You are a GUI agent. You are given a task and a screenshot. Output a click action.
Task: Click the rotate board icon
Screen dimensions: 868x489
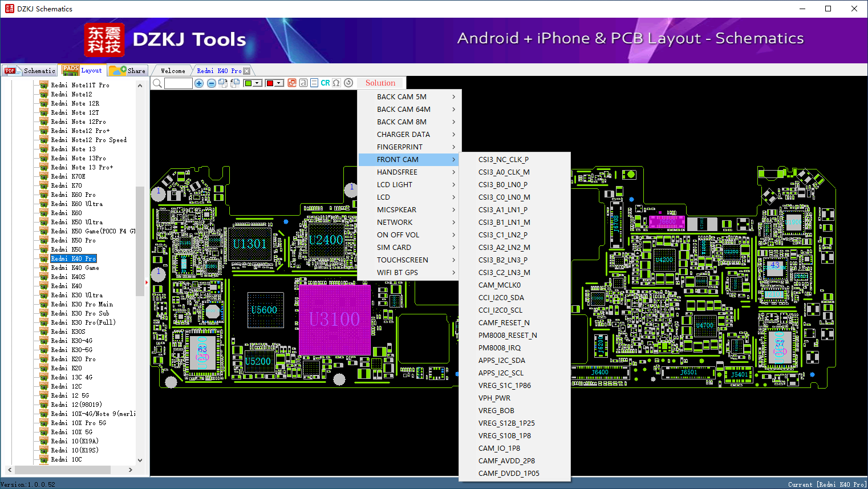(x=348, y=83)
